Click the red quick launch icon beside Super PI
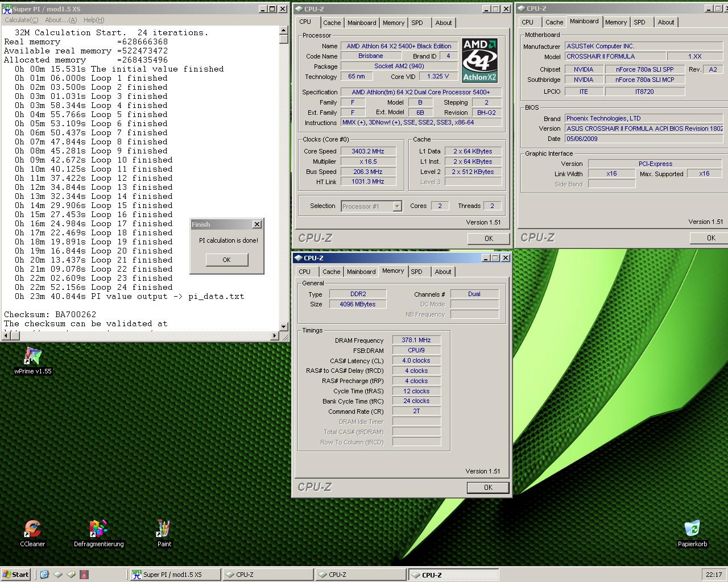728x582 pixels. click(x=84, y=575)
